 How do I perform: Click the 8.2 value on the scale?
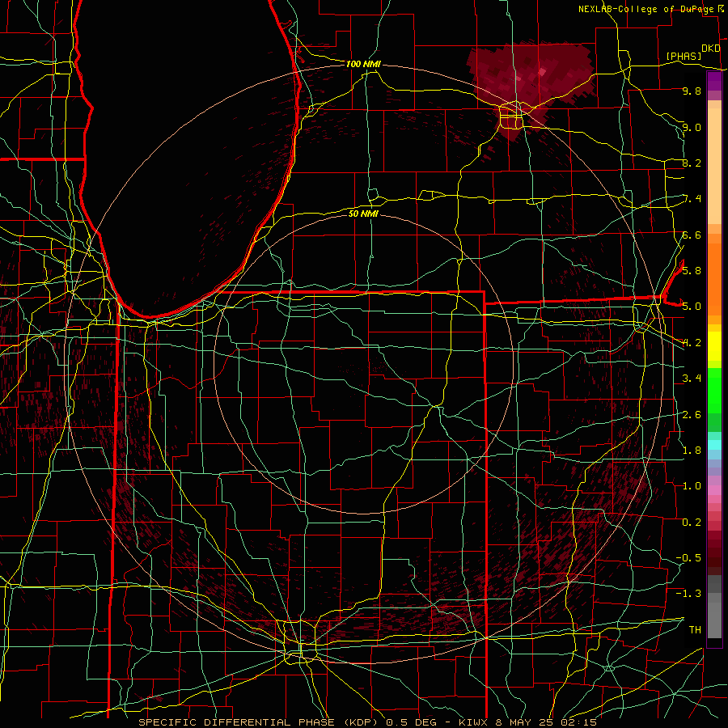pyautogui.click(x=692, y=163)
